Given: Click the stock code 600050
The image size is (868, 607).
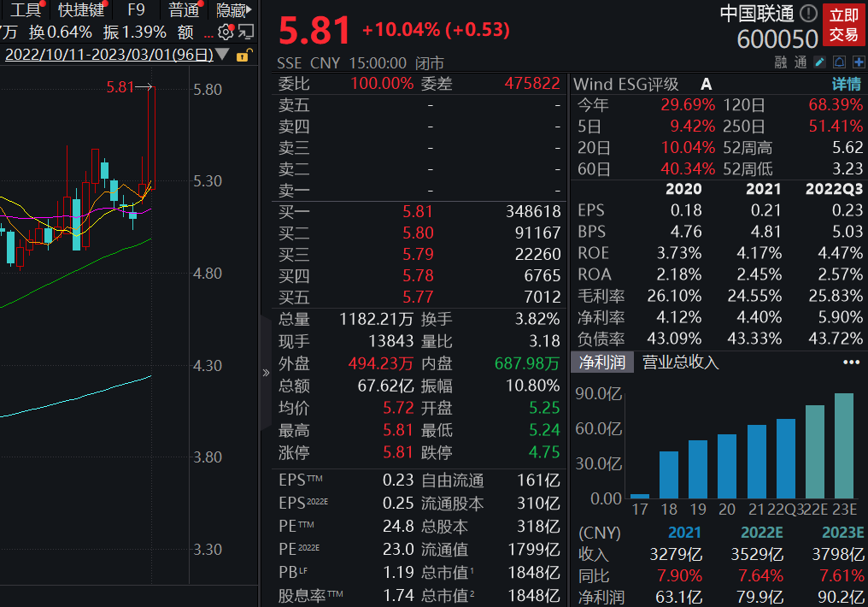Looking at the screenshot, I should 777,39.
